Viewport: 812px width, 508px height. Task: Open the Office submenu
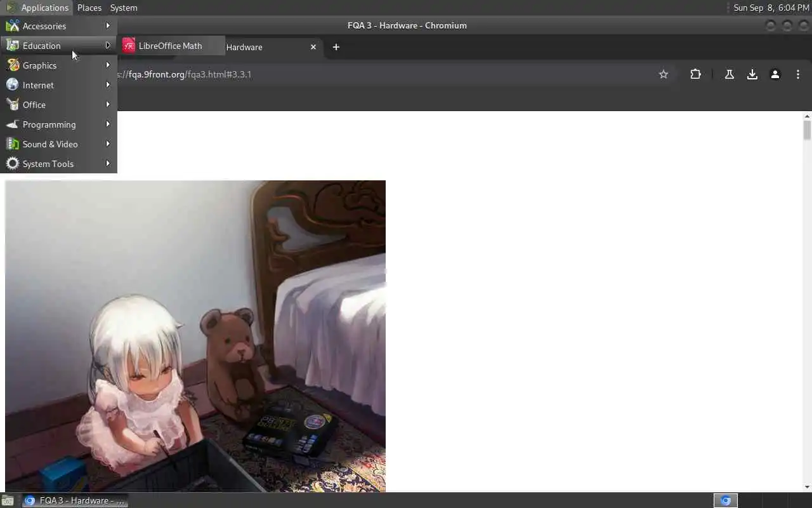click(x=58, y=105)
